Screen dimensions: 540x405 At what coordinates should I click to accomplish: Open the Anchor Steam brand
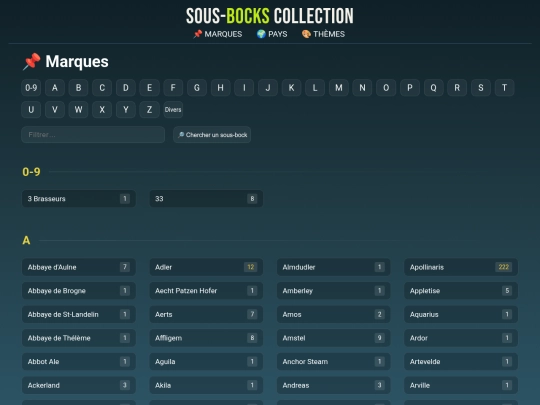(334, 362)
